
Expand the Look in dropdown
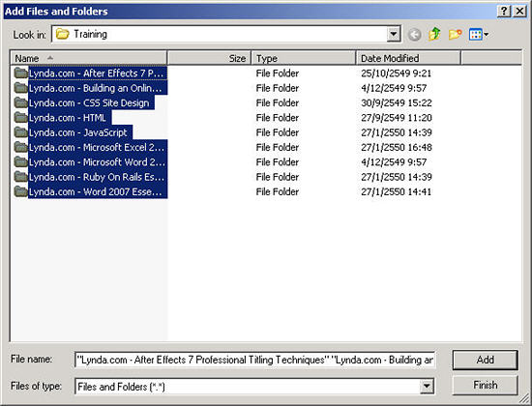[x=394, y=34]
